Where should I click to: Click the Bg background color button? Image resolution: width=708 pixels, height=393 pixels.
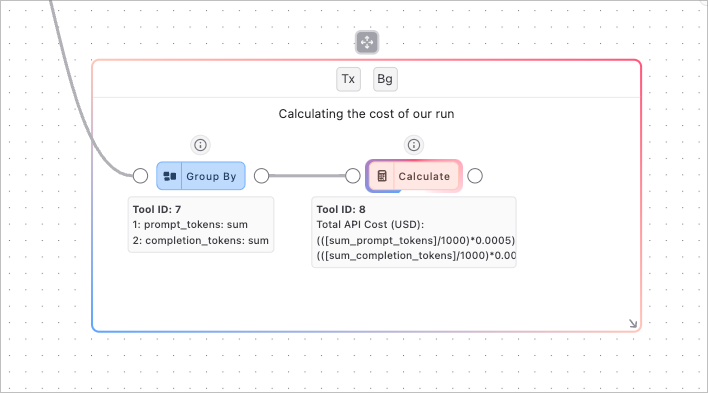(x=385, y=79)
